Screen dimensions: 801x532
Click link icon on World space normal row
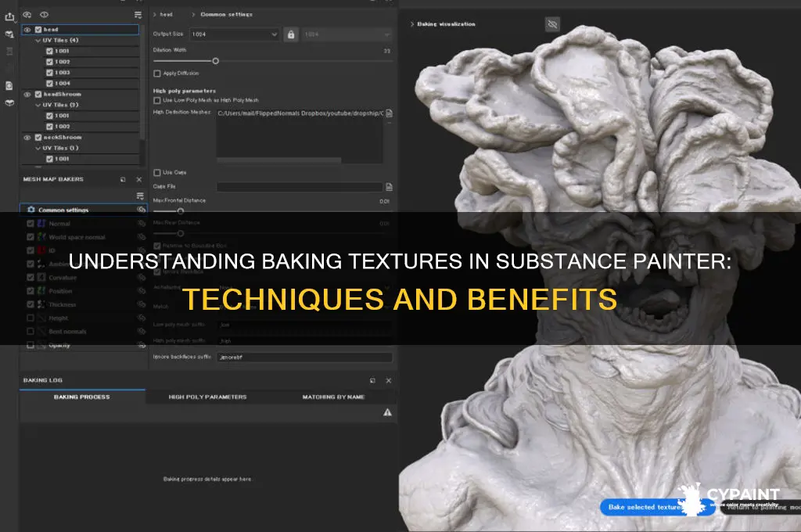pos(142,237)
